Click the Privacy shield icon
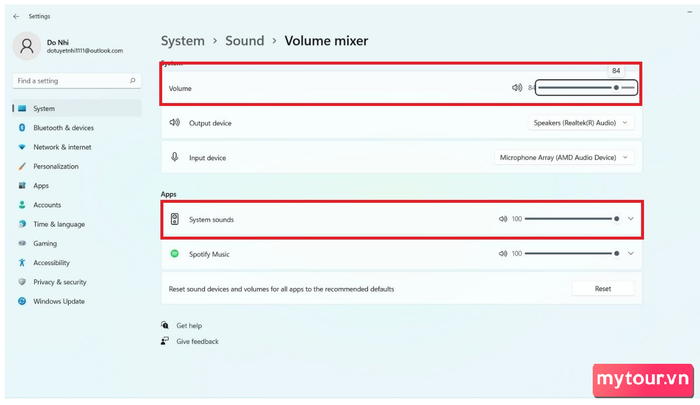The width and height of the screenshot is (700, 405). coord(22,282)
